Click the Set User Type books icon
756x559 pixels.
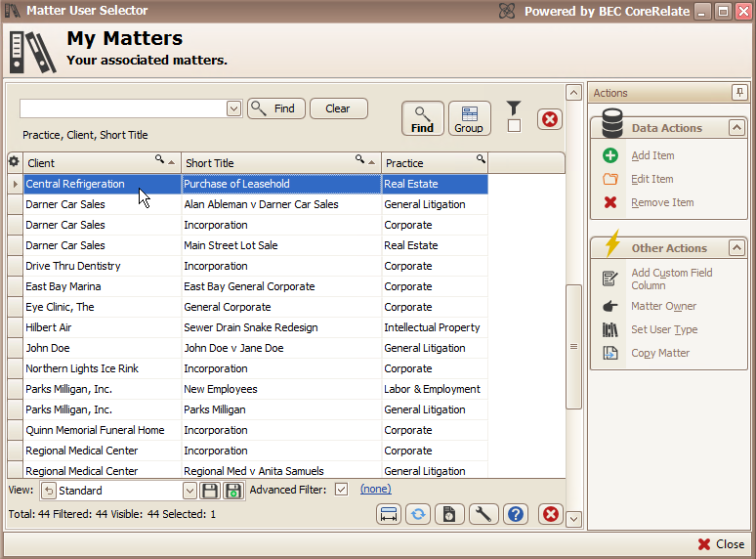610,330
